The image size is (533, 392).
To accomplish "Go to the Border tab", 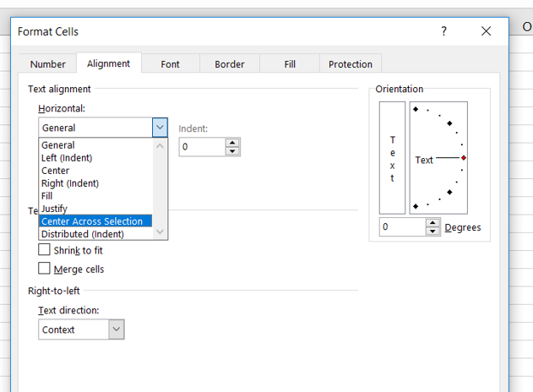I will pos(229,64).
